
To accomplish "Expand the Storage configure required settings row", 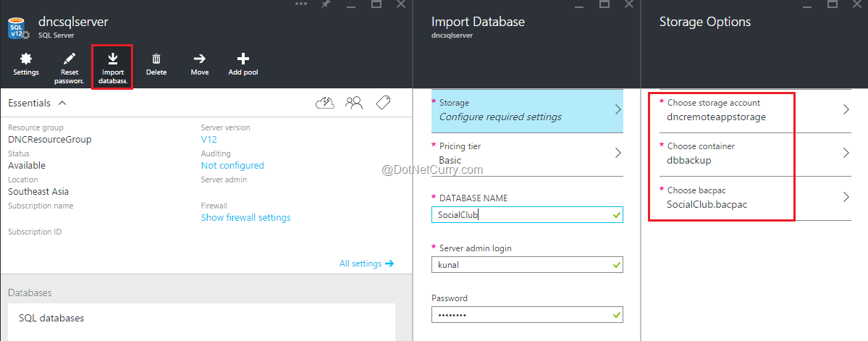I will (x=527, y=110).
